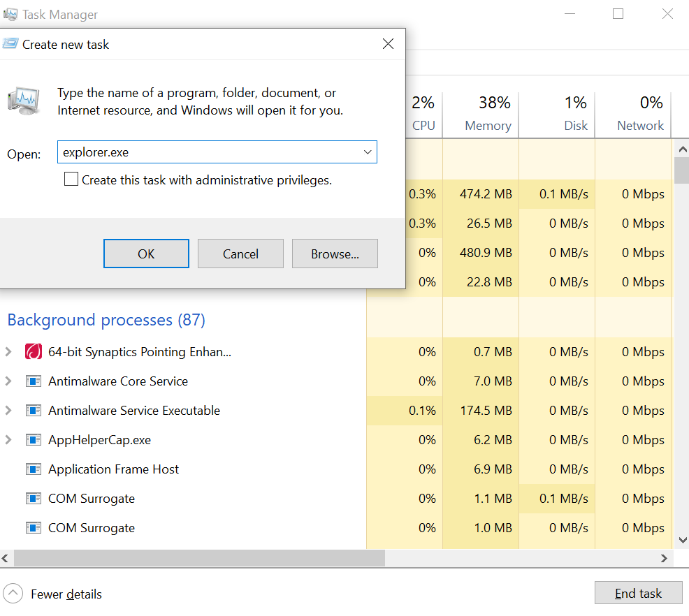Viewport: 689px width, 616px height.
Task: Click the Application Frame Host process icon
Action: [34, 469]
